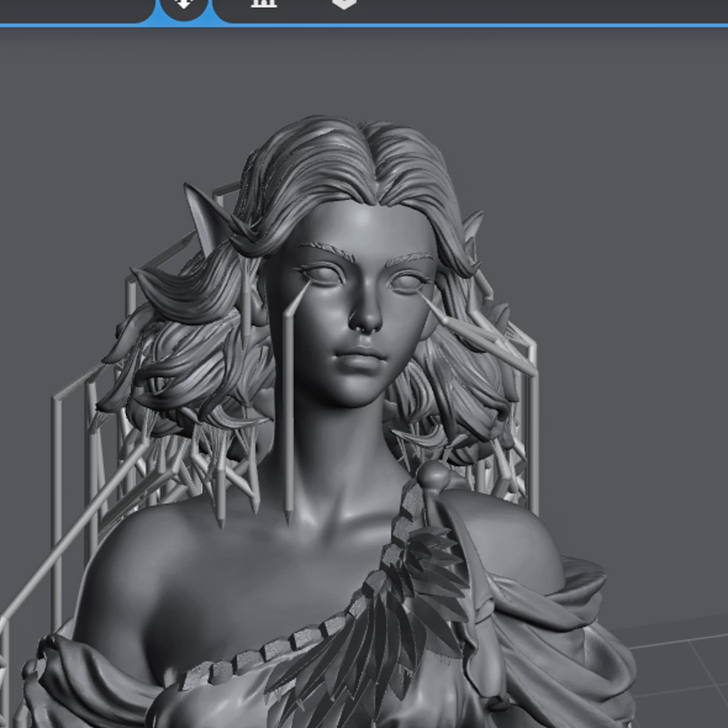This screenshot has height=728, width=728.
Task: Click the draped cloth over right-side shoulder
Action: click(558, 622)
